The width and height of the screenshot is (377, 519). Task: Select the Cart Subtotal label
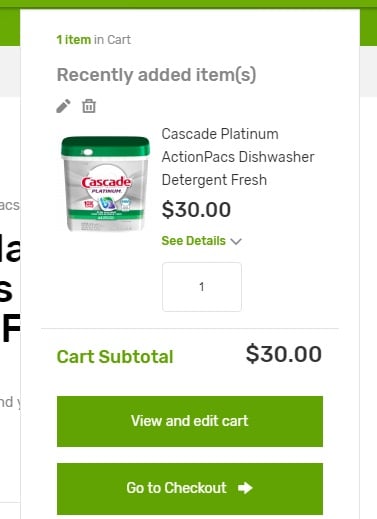(x=115, y=357)
